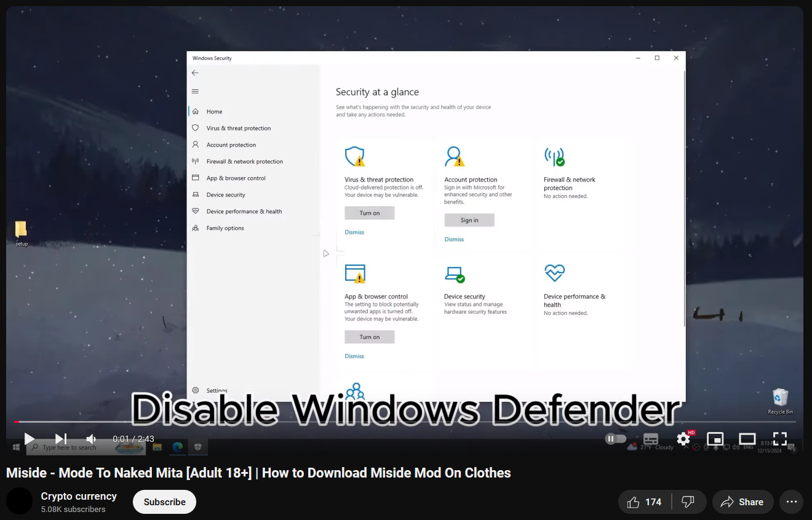Image resolution: width=812 pixels, height=520 pixels.
Task: Sign in under Account protection
Action: point(469,220)
